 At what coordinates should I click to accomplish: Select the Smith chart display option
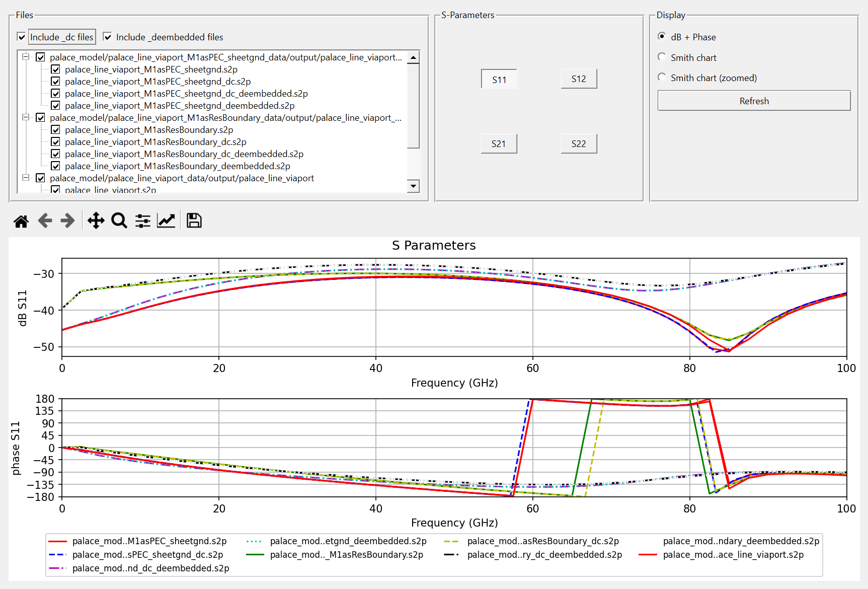[x=662, y=57]
